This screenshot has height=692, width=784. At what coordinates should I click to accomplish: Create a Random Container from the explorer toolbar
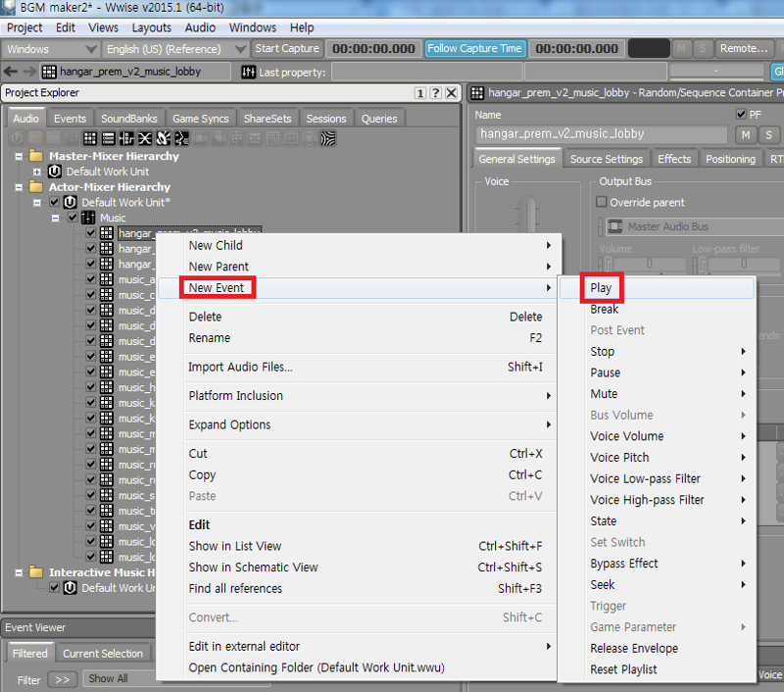[90, 138]
